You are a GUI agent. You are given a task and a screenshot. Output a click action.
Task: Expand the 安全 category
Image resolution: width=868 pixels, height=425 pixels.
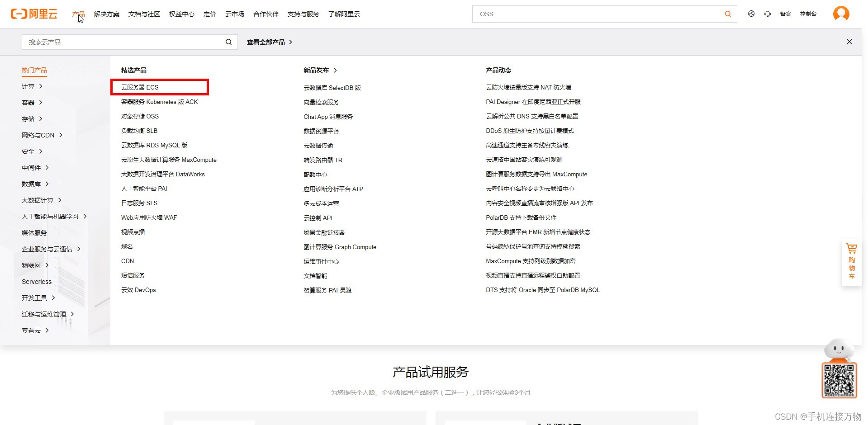click(x=32, y=151)
